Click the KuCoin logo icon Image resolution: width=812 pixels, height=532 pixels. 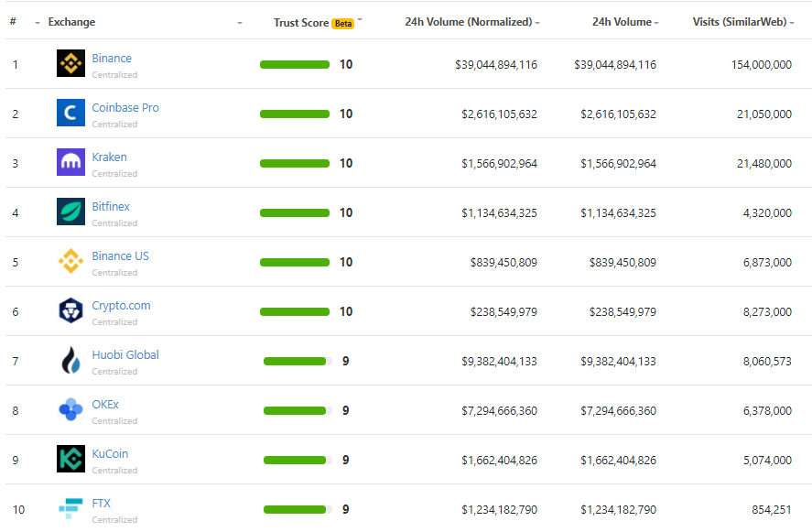pyautogui.click(x=70, y=459)
